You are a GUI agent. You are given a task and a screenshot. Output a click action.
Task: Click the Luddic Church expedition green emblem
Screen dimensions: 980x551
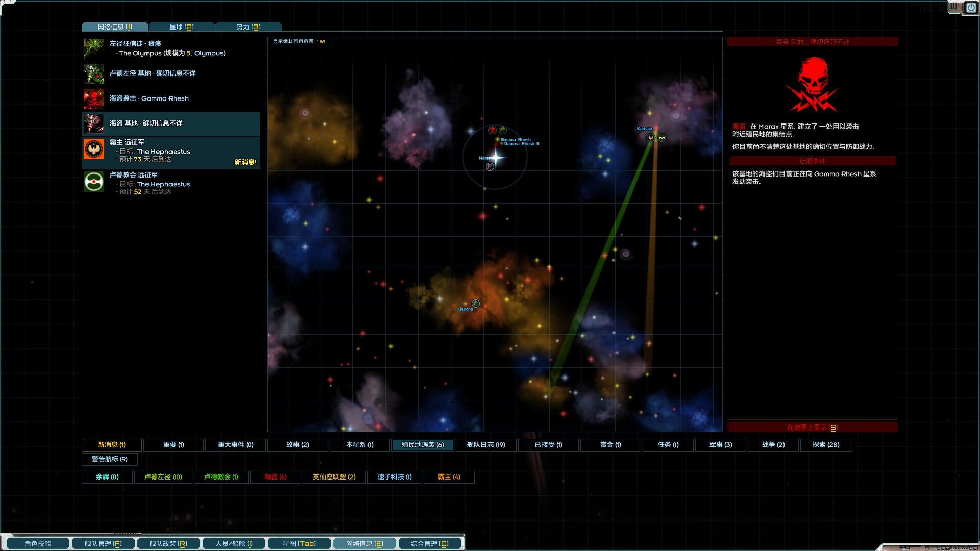point(94,182)
